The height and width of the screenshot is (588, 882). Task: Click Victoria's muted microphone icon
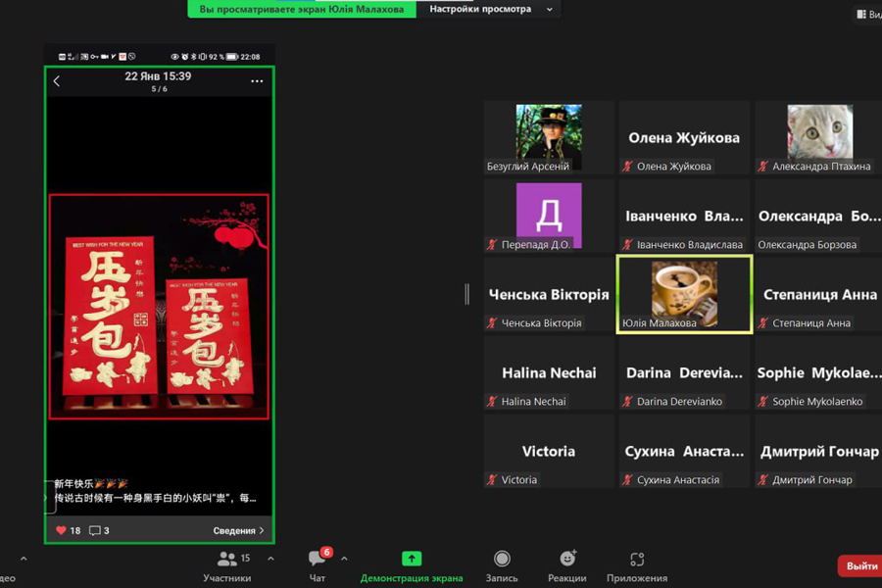pos(492,479)
